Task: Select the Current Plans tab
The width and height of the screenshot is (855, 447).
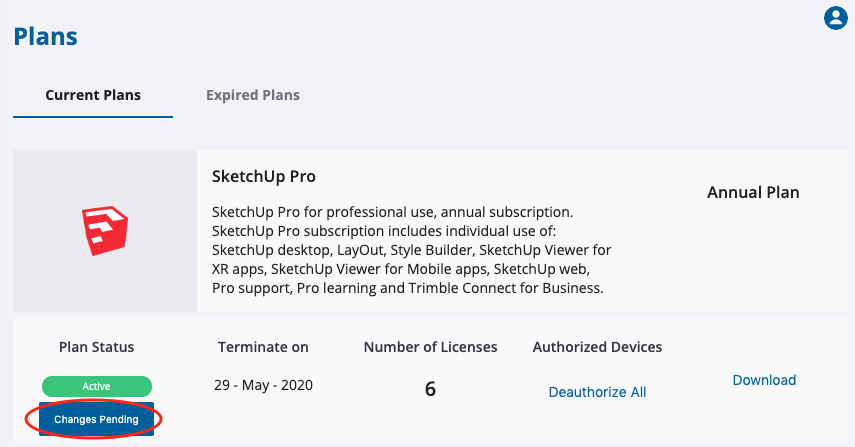Action: point(93,95)
